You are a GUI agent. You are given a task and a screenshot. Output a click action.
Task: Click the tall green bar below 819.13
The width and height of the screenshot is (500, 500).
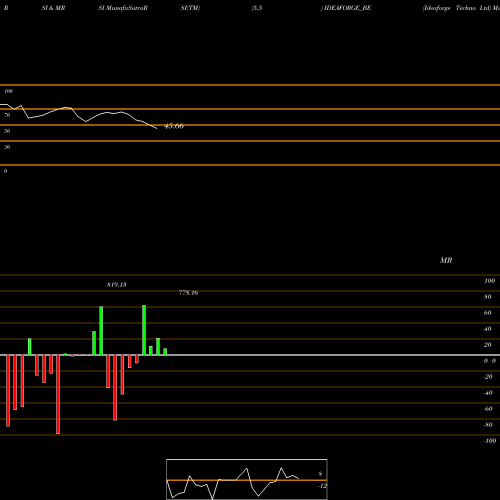[x=101, y=331]
